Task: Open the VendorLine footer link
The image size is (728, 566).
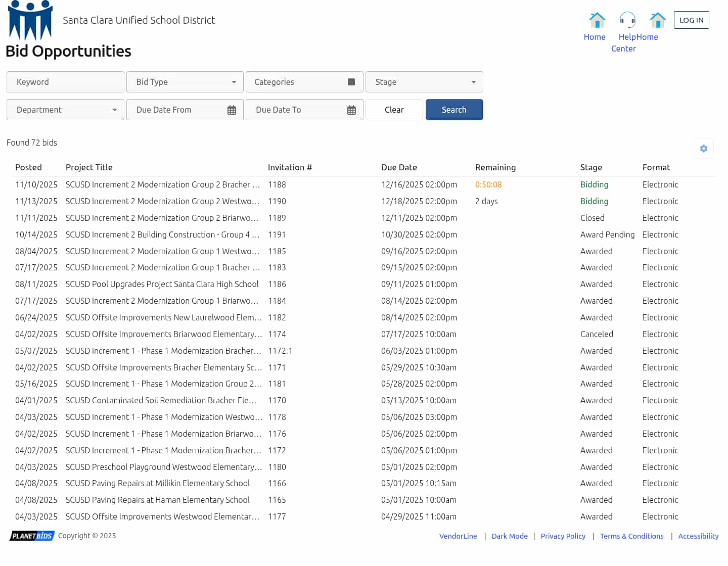Action: tap(458, 536)
